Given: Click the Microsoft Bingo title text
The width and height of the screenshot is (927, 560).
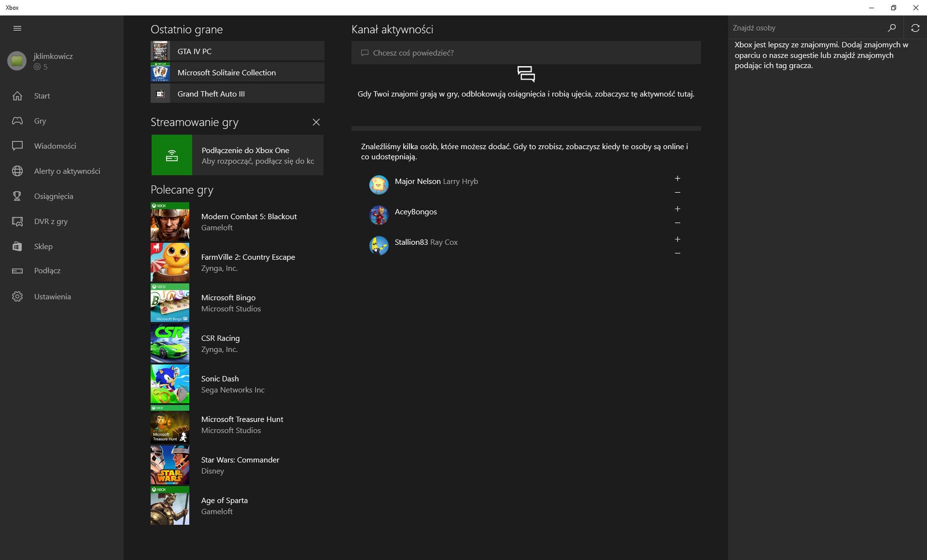Looking at the screenshot, I should click(228, 297).
